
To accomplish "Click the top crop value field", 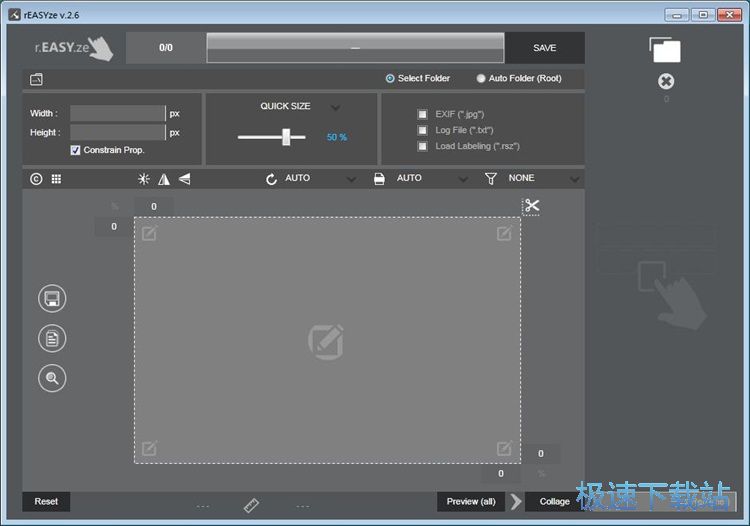I will click(154, 207).
